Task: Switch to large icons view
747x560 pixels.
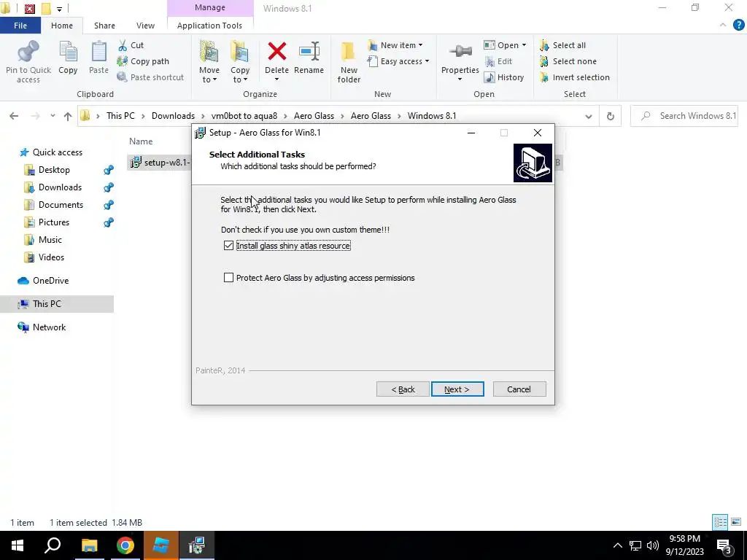Action: coord(736,522)
